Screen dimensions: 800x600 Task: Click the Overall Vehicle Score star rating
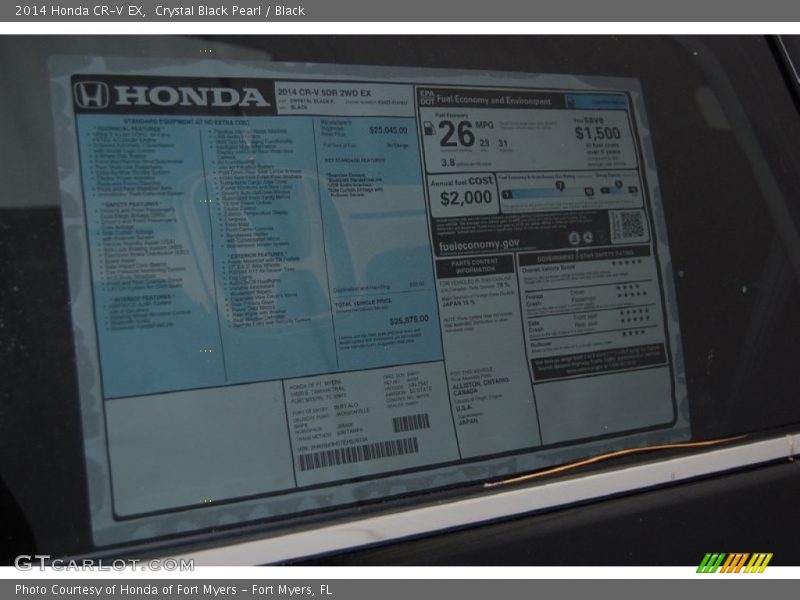tap(627, 262)
